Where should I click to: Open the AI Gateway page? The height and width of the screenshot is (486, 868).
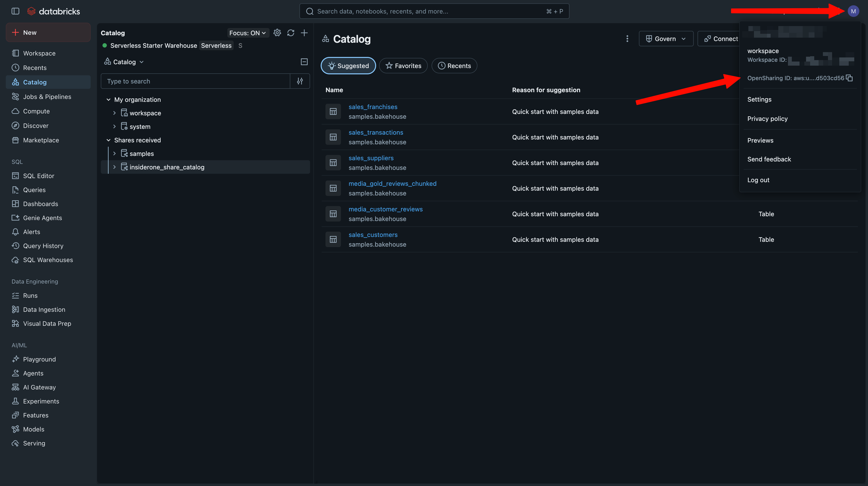tap(48, 387)
